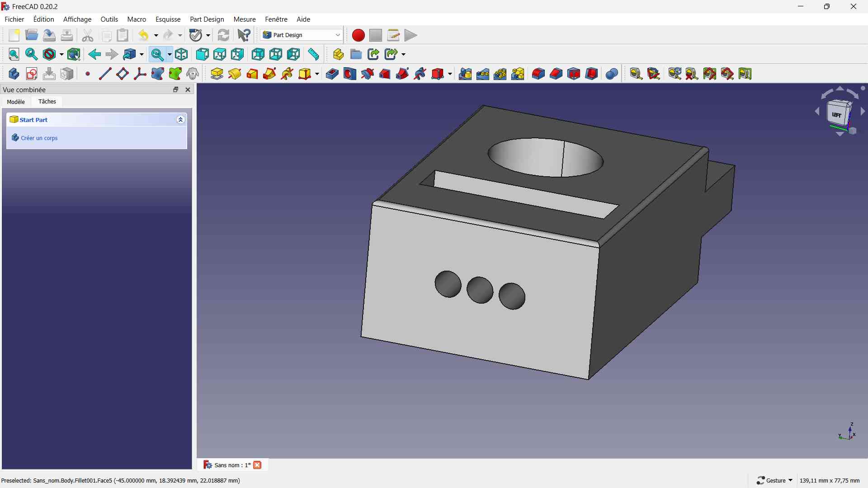
Task: Click the Fillet tool icon
Action: [x=538, y=74]
